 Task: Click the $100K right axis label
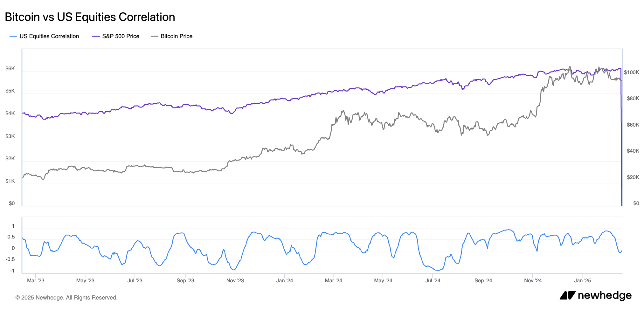[x=631, y=72]
